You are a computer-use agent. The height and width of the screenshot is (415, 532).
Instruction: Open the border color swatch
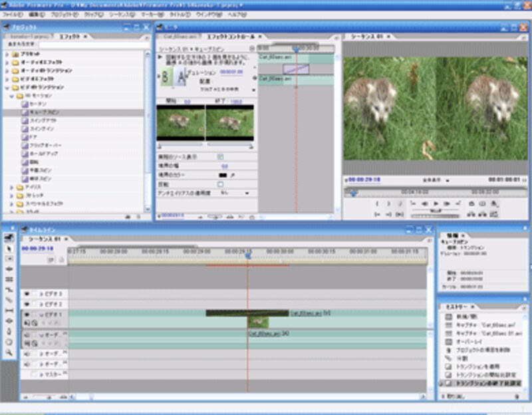pyautogui.click(x=223, y=175)
